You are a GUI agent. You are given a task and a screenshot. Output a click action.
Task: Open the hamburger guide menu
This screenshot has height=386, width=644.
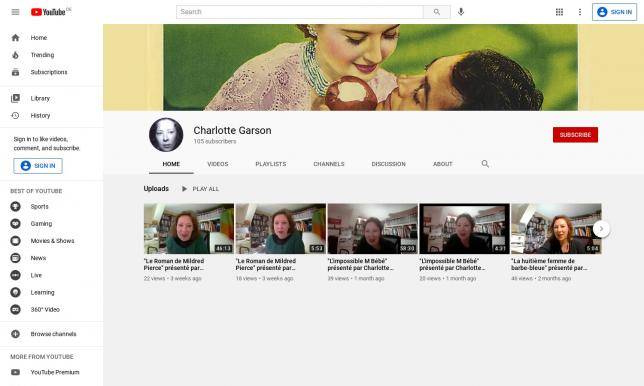[x=15, y=12]
